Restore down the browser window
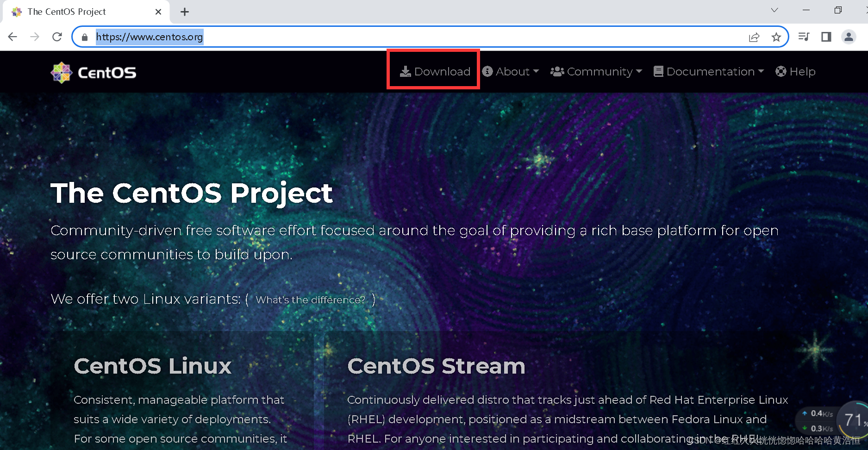The height and width of the screenshot is (450, 868). (838, 10)
